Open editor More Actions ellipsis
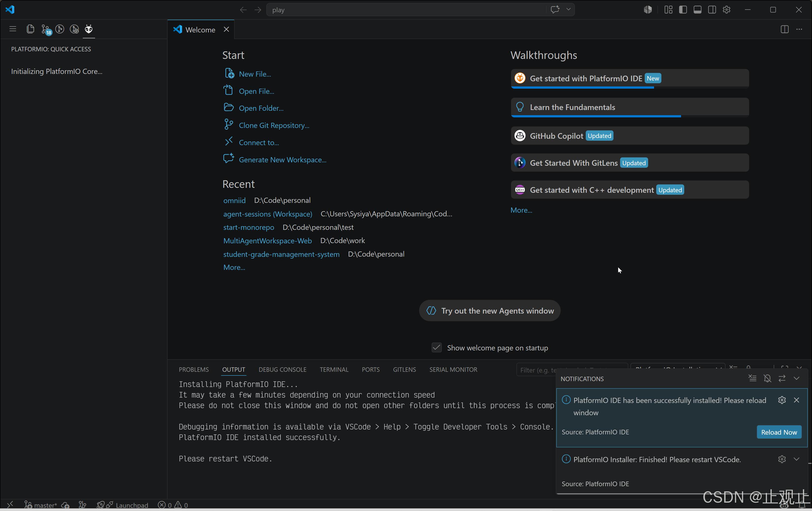 [799, 29]
